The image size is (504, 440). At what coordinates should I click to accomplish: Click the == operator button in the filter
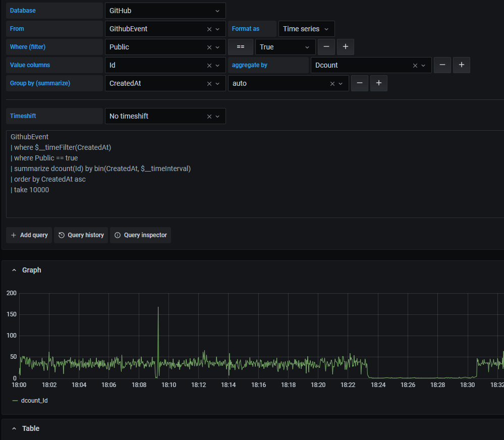[x=240, y=46]
